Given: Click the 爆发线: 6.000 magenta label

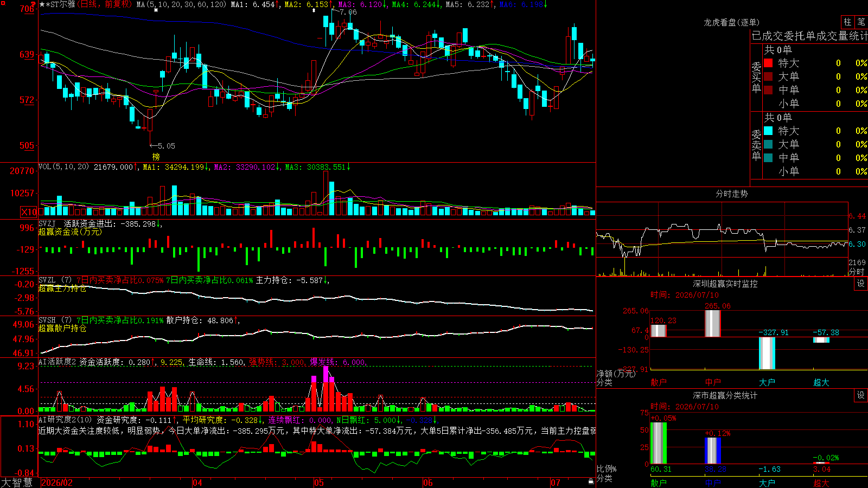Looking at the screenshot, I should [x=339, y=362].
